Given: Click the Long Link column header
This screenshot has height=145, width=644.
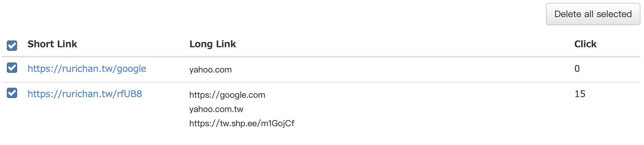Looking at the screenshot, I should coord(213,44).
